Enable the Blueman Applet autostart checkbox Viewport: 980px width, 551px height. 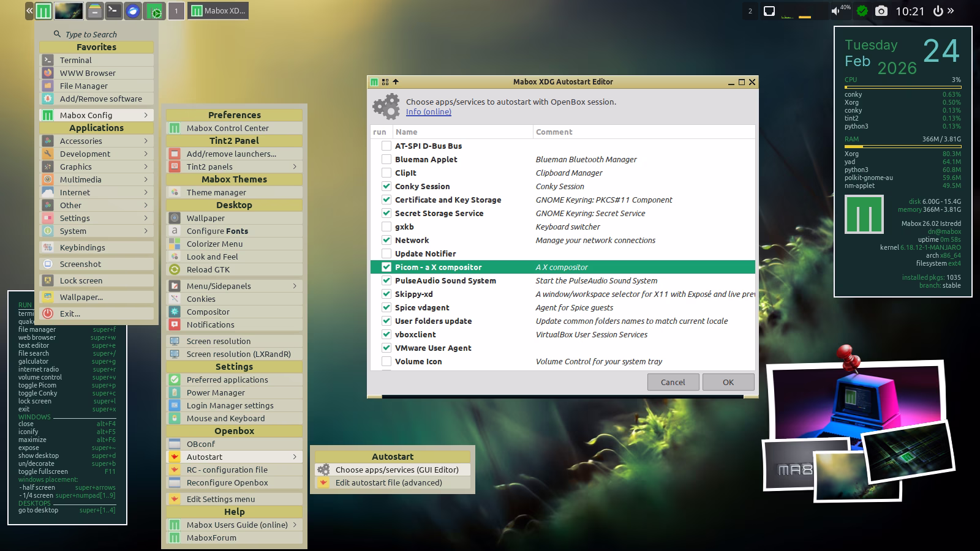[386, 159]
